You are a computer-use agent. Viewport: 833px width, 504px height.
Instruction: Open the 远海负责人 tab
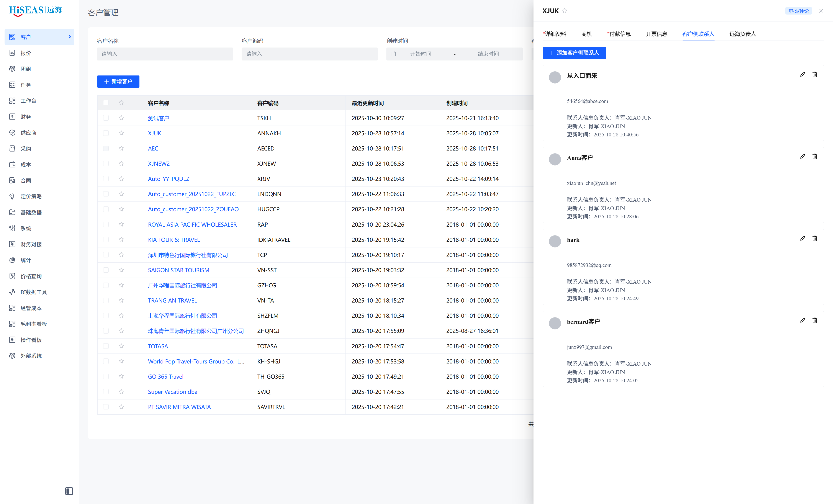(742, 34)
